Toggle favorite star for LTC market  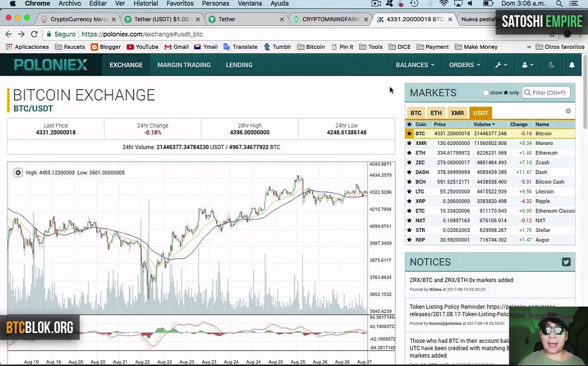click(x=409, y=192)
